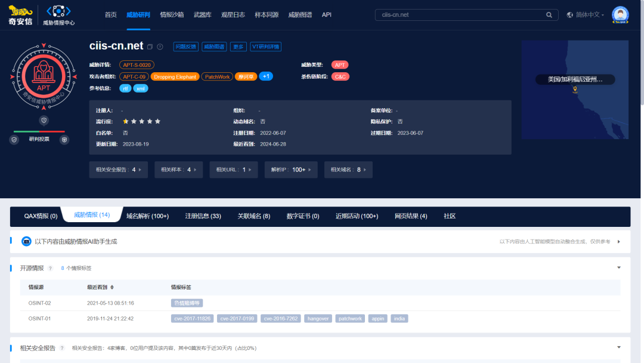Viewport: 644px width, 363px height.
Task: Click the help icon next to 开源情报
Action: tap(50, 268)
